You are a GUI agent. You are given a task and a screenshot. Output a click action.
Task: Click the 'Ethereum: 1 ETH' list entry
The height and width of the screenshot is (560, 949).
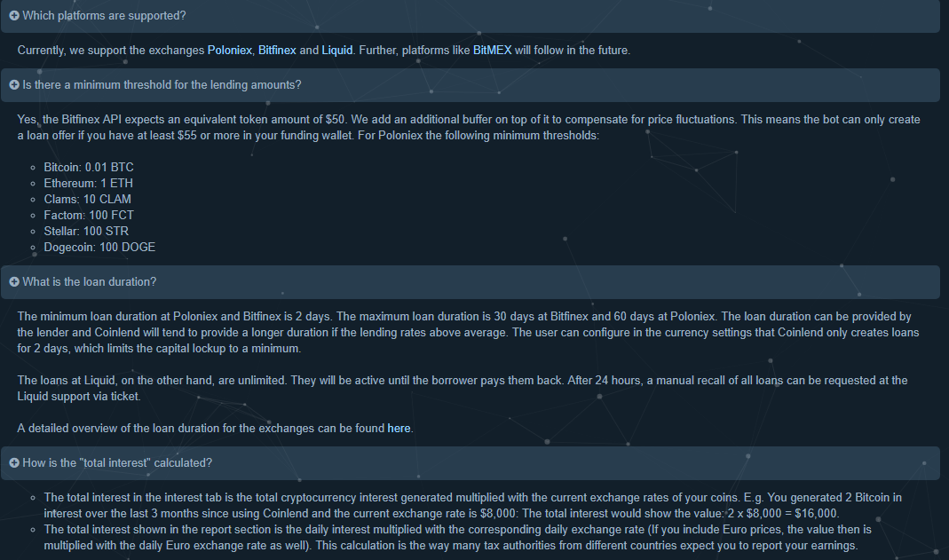(x=89, y=183)
